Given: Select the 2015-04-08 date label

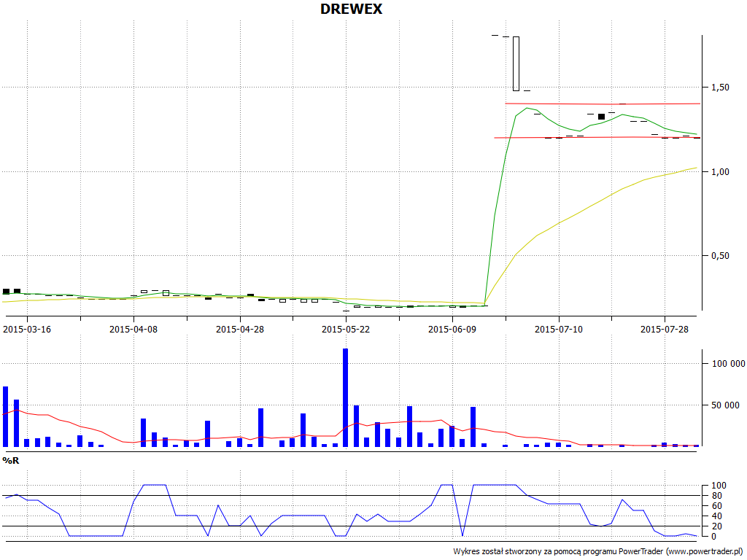Looking at the screenshot, I should (x=133, y=330).
